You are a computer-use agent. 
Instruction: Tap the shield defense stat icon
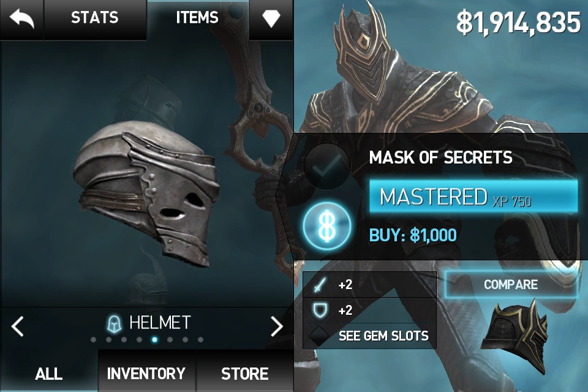319,310
